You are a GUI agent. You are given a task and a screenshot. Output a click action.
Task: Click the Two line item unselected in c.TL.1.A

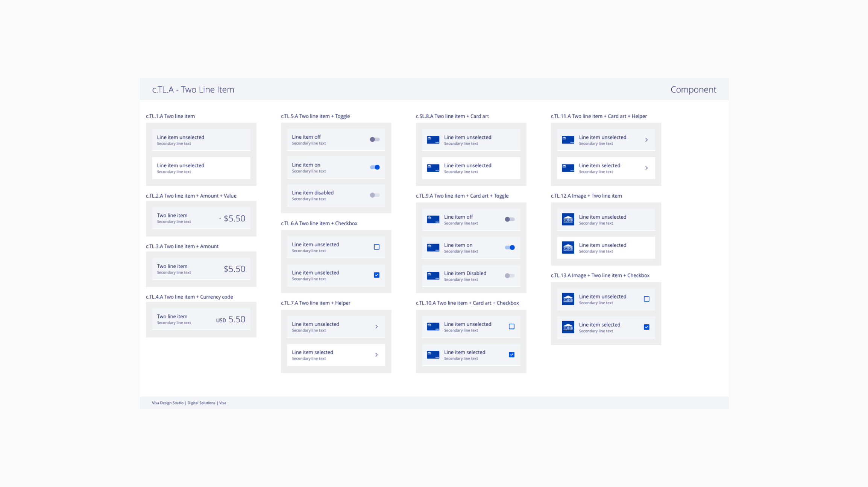201,139
